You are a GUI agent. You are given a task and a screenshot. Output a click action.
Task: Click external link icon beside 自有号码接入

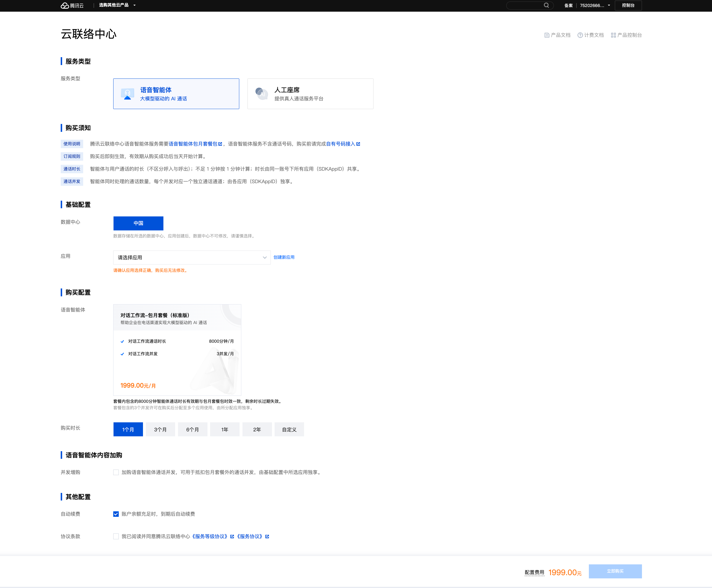point(358,144)
